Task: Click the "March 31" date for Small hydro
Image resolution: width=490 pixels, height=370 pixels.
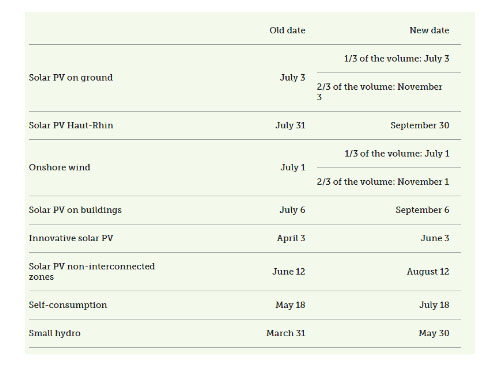Action: (x=286, y=333)
